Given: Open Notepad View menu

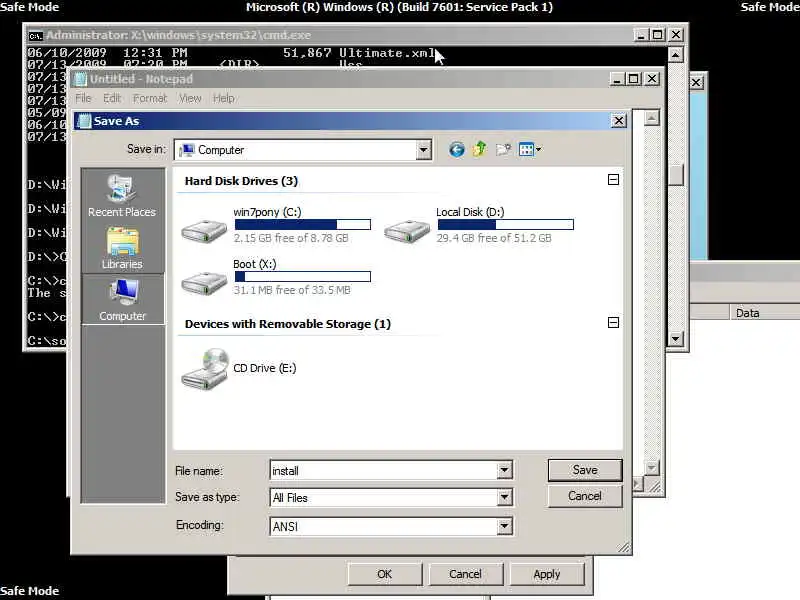Looking at the screenshot, I should click(x=190, y=98).
